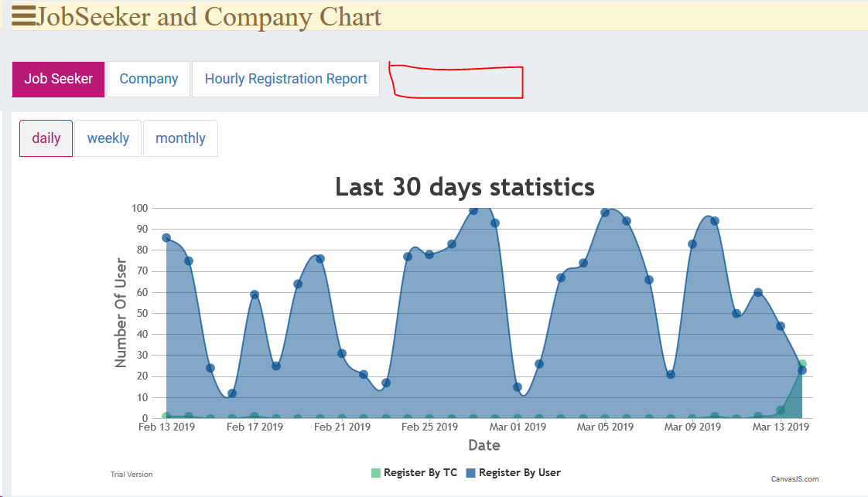Click the Mar 05 2019 peak data point
The height and width of the screenshot is (497, 868).
tap(605, 213)
